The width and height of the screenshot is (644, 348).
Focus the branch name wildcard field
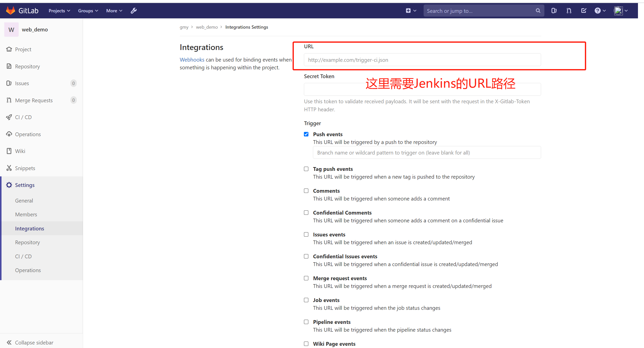pyautogui.click(x=427, y=153)
